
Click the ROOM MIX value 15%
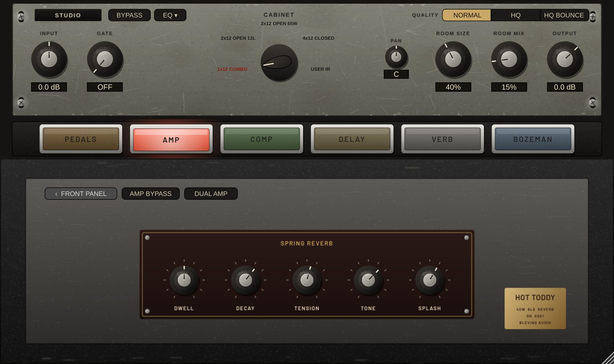click(509, 87)
